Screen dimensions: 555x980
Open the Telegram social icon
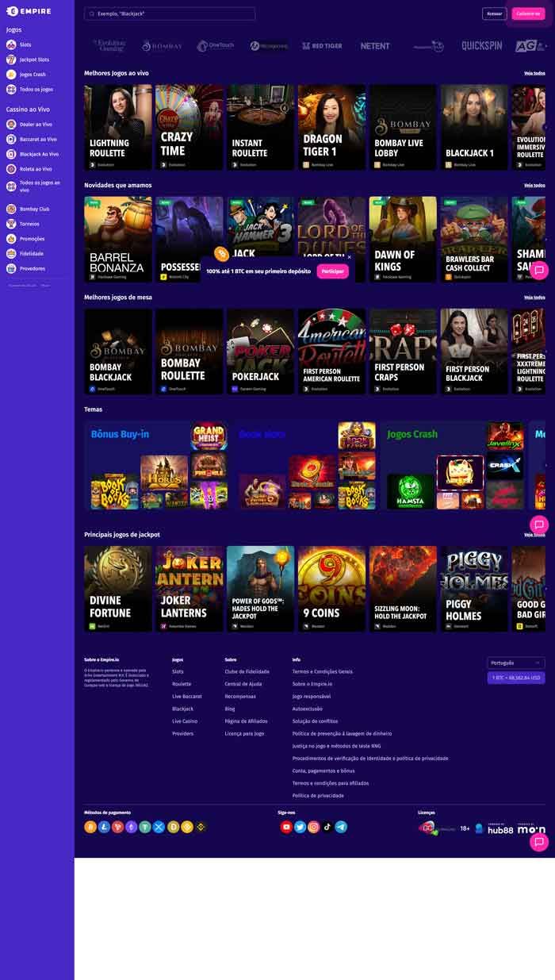coord(341,827)
